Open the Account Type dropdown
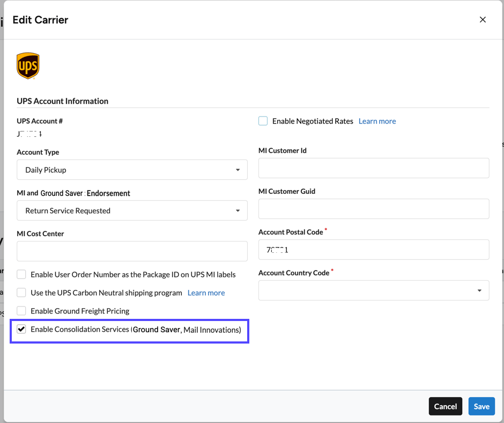The height and width of the screenshot is (423, 504). tap(132, 170)
